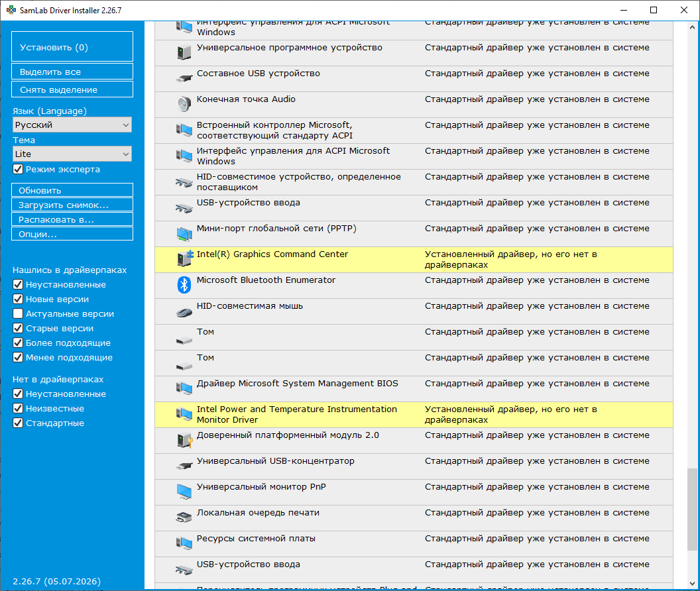The image size is (700, 591).
Task: Toggle the Менее подходящие checkbox
Action: coord(18,358)
